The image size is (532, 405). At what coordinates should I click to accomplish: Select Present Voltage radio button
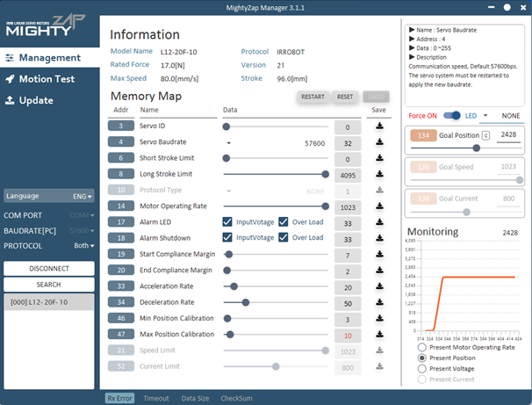423,369
